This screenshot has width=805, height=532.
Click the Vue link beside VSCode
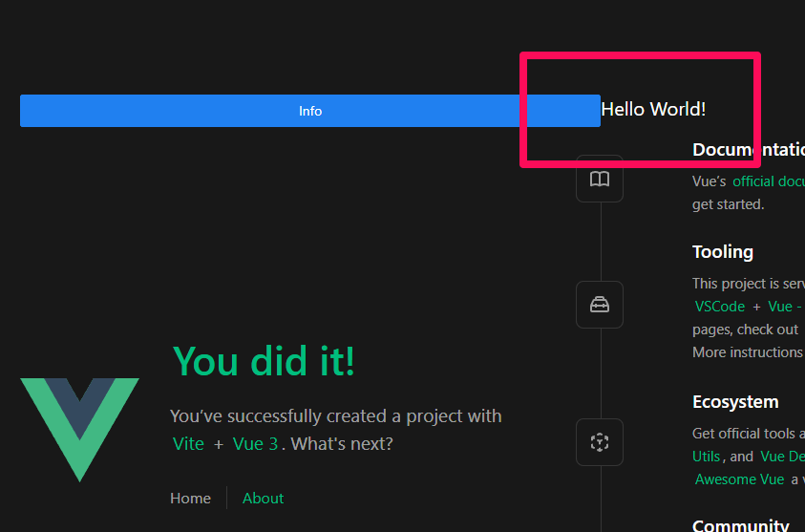coord(779,307)
